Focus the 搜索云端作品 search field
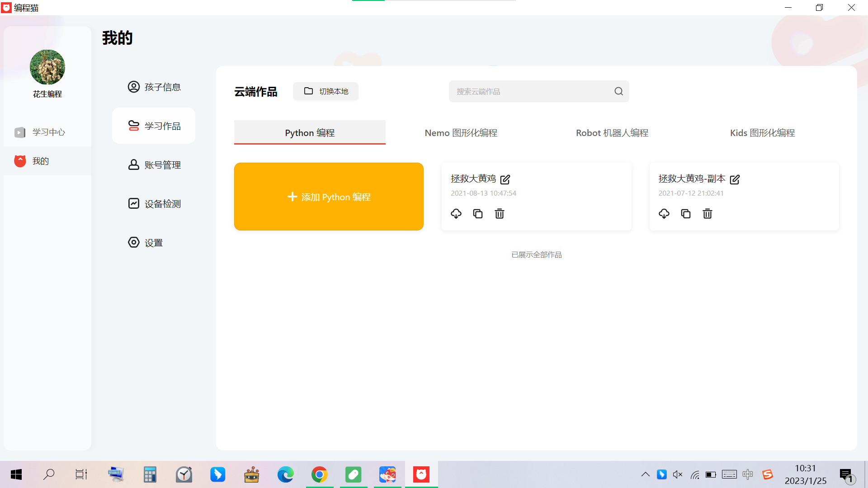868x488 pixels. pyautogui.click(x=539, y=91)
